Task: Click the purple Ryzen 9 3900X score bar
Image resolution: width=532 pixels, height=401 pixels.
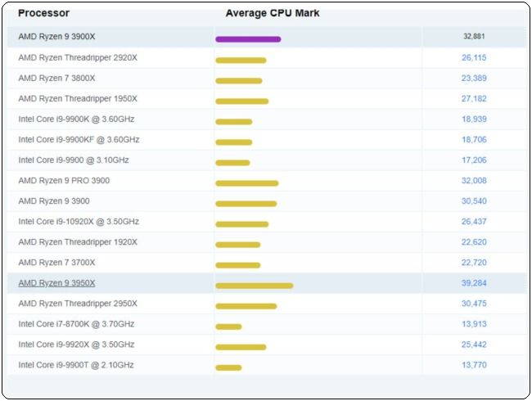Action: (248, 39)
